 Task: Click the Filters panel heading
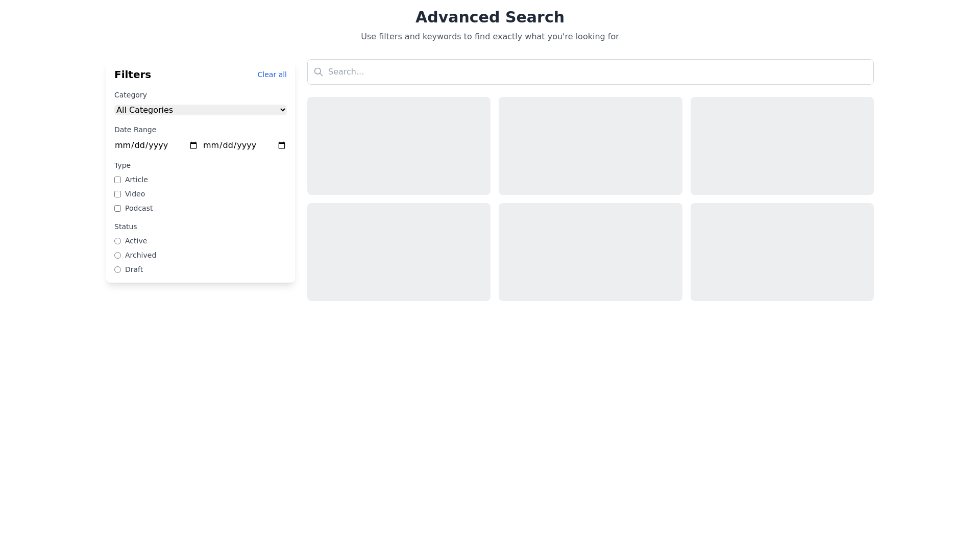click(x=133, y=74)
